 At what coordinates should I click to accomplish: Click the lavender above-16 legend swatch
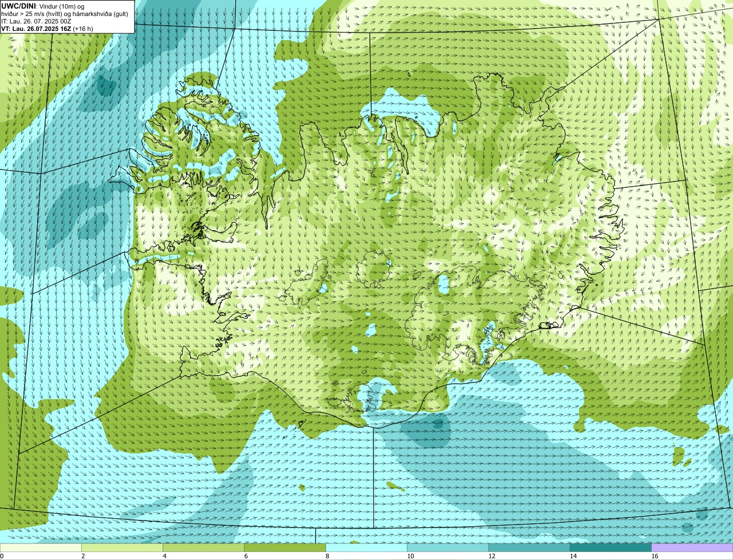coord(692,547)
